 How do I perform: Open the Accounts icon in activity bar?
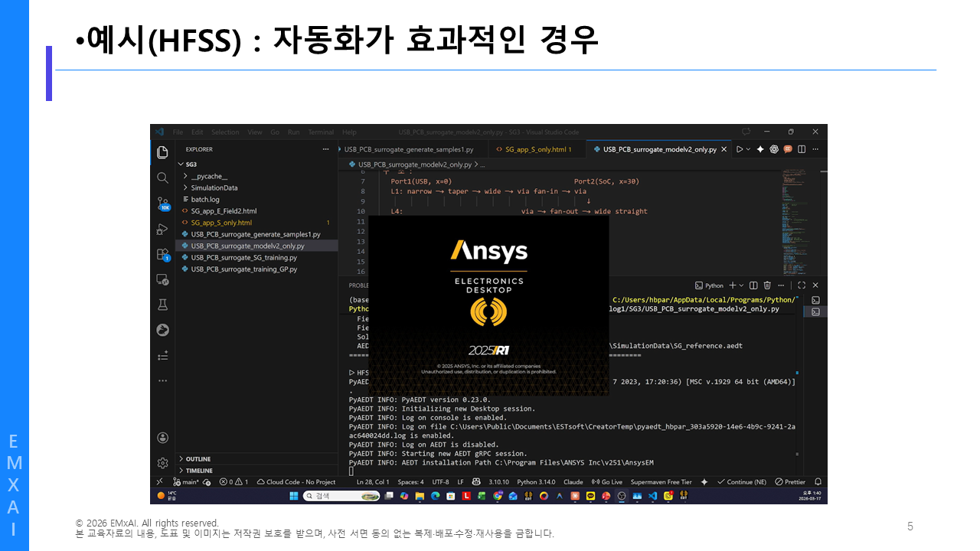point(162,438)
